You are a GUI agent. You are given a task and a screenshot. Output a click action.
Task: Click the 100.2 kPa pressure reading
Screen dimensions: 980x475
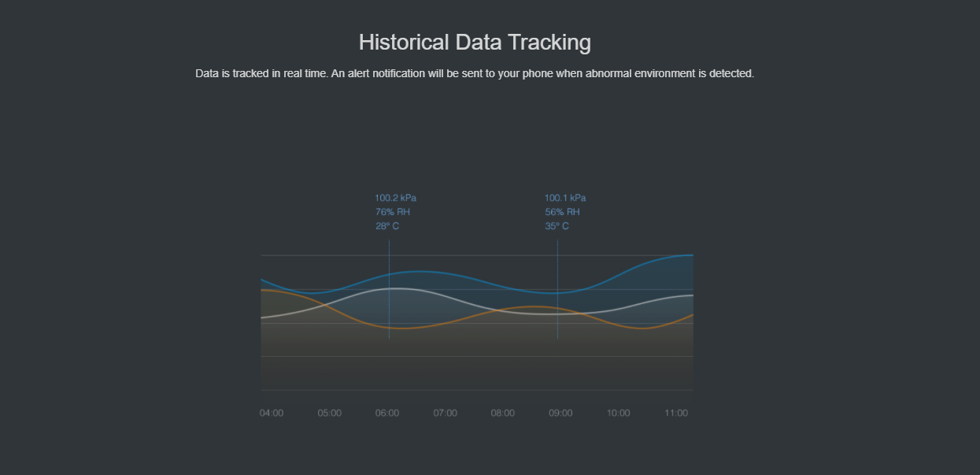(x=395, y=198)
